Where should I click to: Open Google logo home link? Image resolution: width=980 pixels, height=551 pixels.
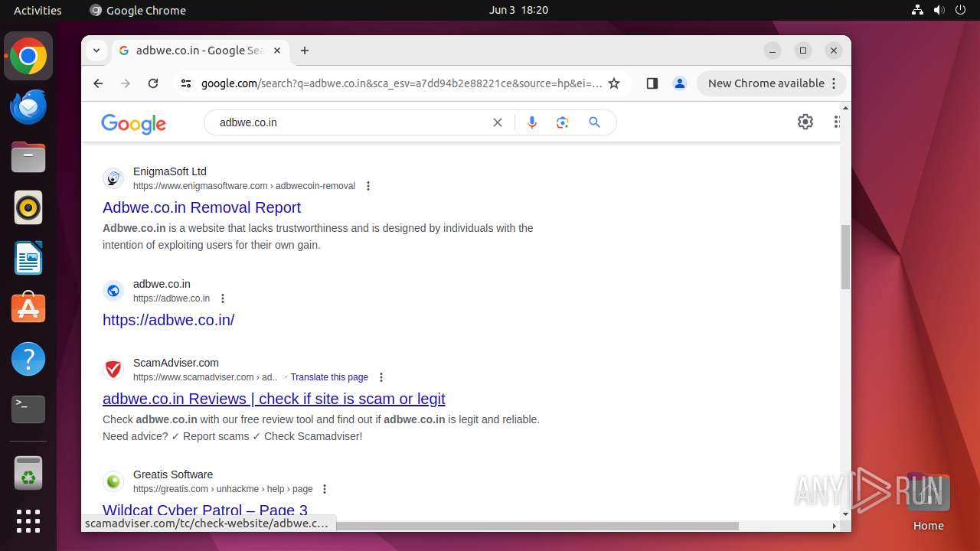(134, 123)
